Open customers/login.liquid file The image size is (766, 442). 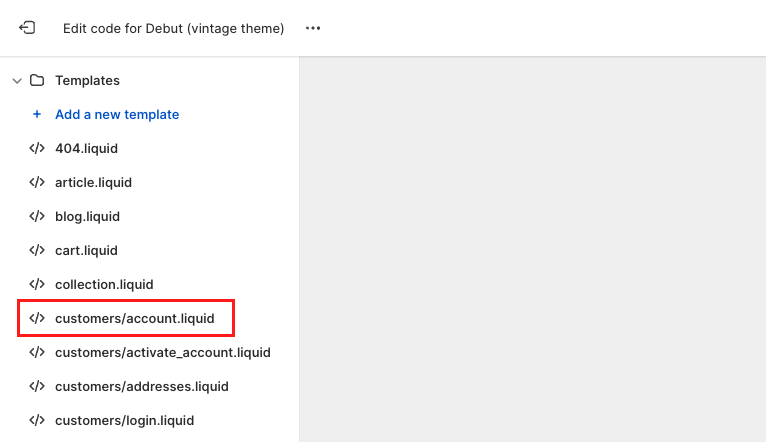[125, 421]
